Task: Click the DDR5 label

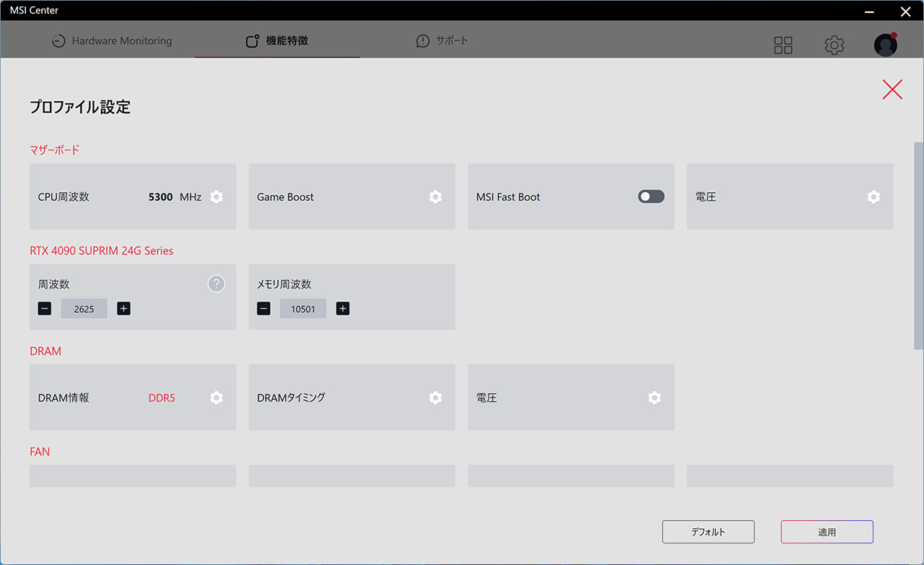Action: point(162,397)
